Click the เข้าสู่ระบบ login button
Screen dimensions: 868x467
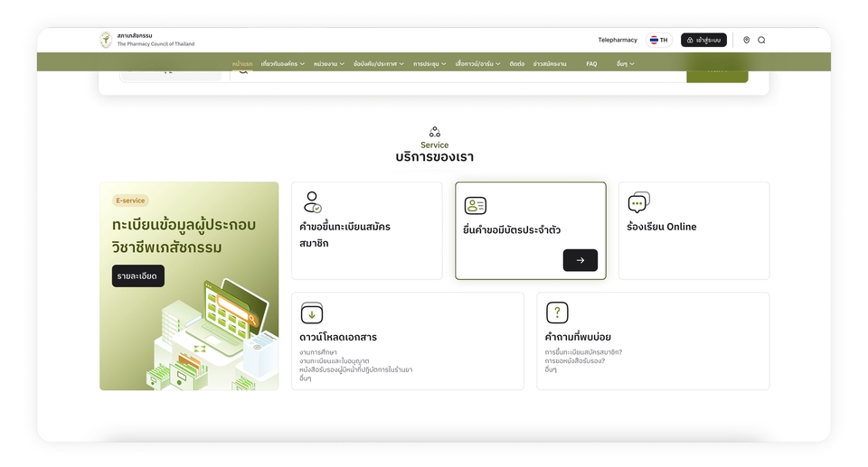tap(703, 40)
